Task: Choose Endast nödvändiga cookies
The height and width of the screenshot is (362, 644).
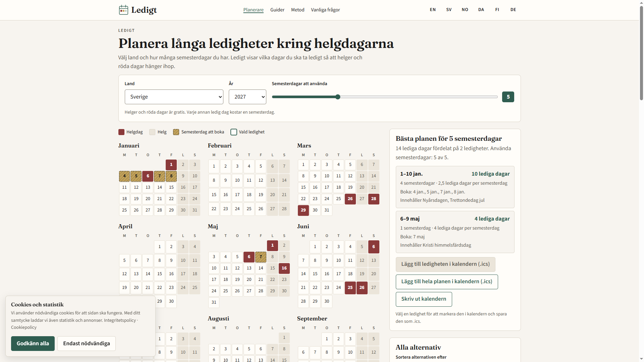Action: [x=87, y=344]
